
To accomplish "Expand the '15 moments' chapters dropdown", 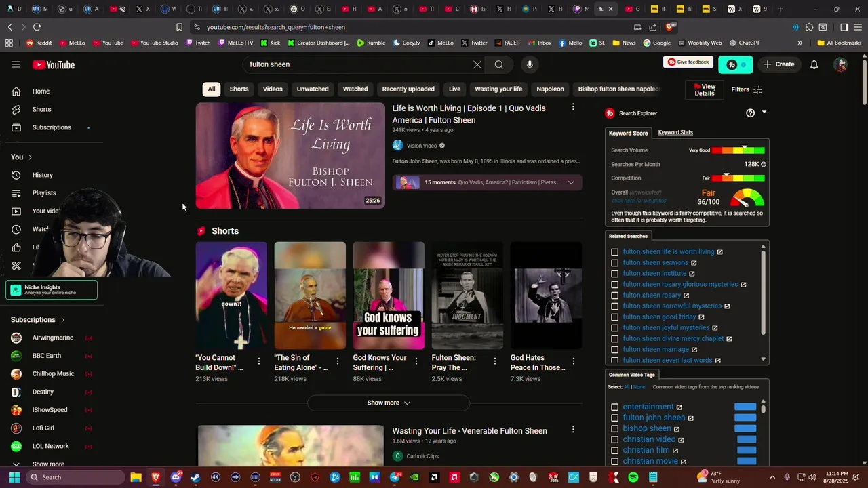I will [571, 182].
